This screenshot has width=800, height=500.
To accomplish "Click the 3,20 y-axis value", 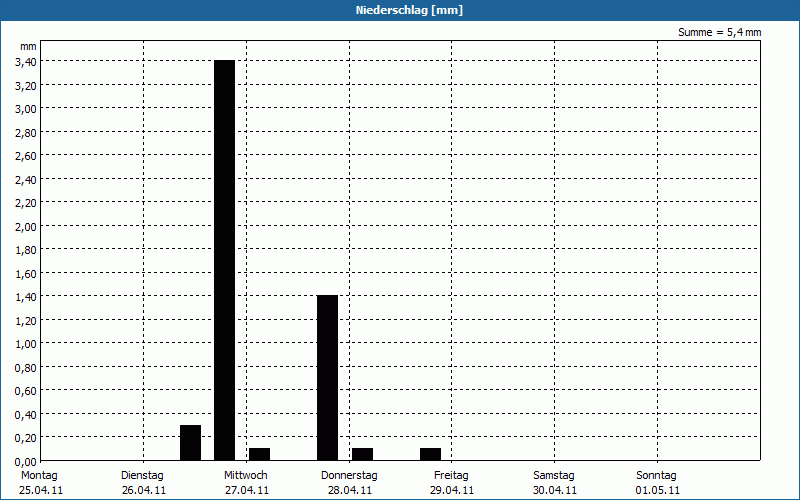I will pyautogui.click(x=26, y=85).
